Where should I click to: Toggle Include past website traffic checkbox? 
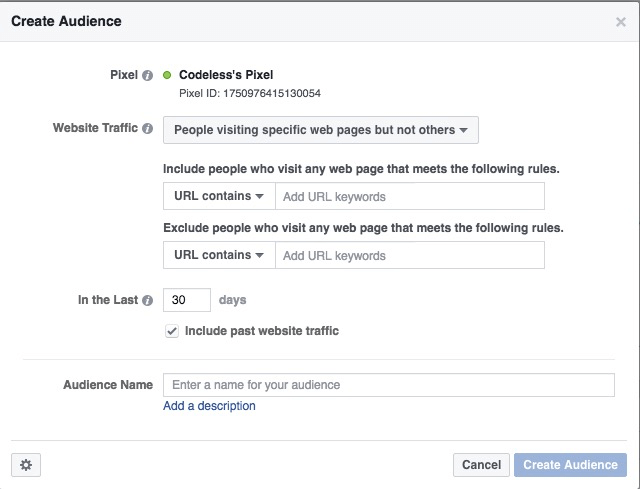tap(172, 331)
